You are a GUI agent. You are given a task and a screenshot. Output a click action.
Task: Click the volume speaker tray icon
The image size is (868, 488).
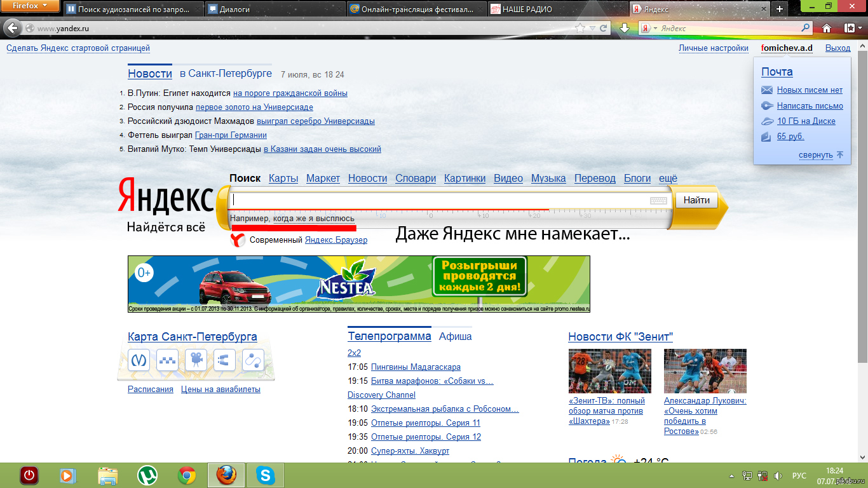click(778, 475)
